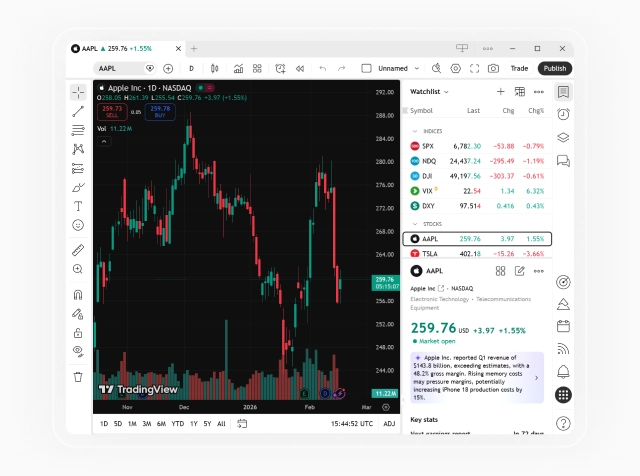640x476 pixels.
Task: Select the 5Y date range
Action: pos(207,424)
